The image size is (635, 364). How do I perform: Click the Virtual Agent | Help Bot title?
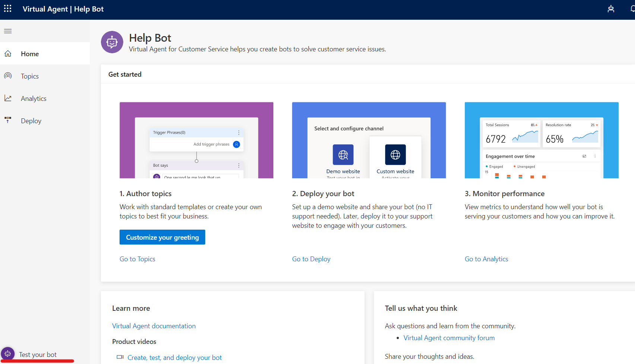pyautogui.click(x=63, y=9)
